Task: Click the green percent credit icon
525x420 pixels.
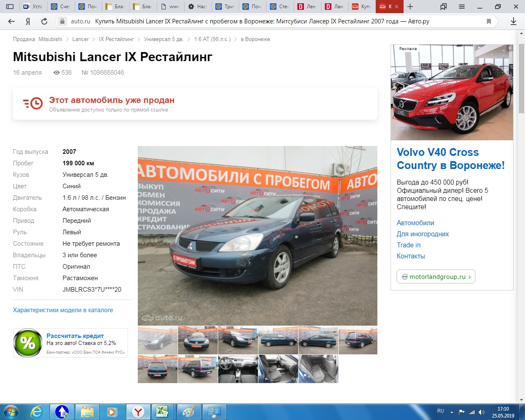Action: [x=28, y=342]
